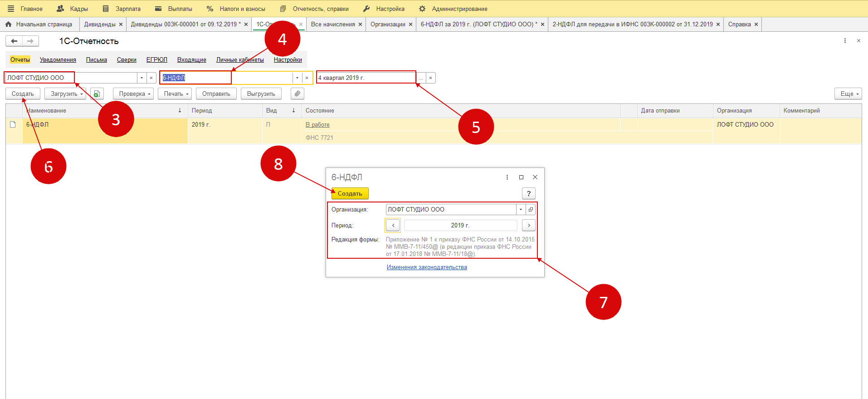Sort by Наименование column header

point(105,110)
